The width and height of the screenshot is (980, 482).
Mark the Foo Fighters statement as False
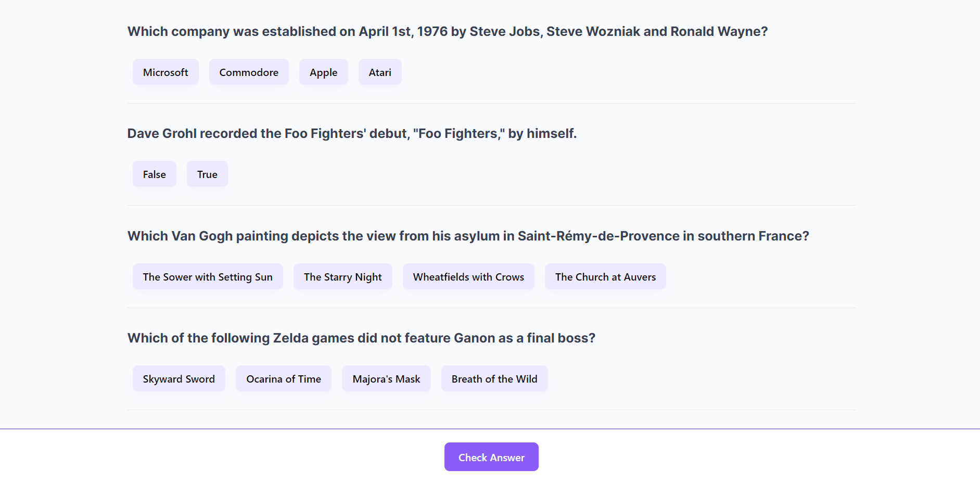tap(154, 174)
